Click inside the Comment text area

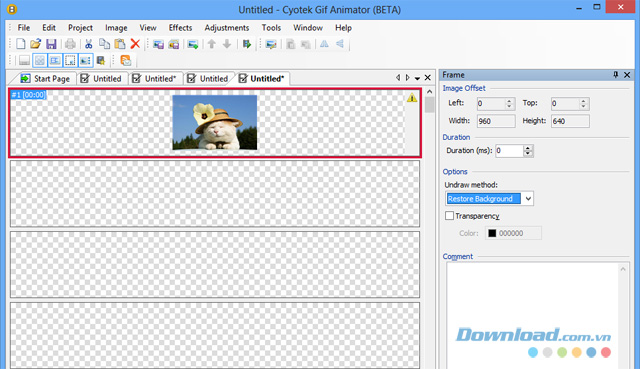pos(533,315)
